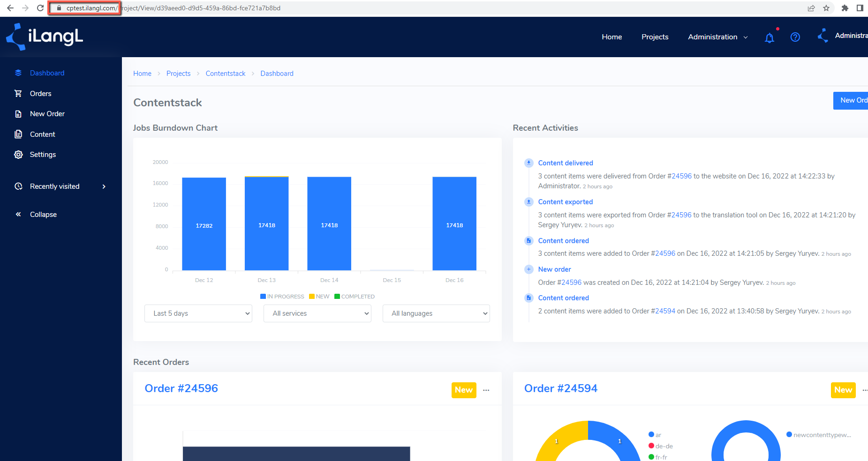868x461 pixels.
Task: Click the iLangL logo
Action: pos(44,37)
